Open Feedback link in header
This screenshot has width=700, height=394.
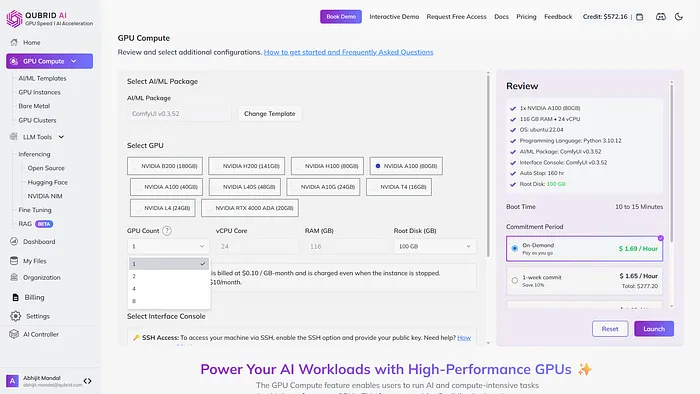[x=558, y=17]
